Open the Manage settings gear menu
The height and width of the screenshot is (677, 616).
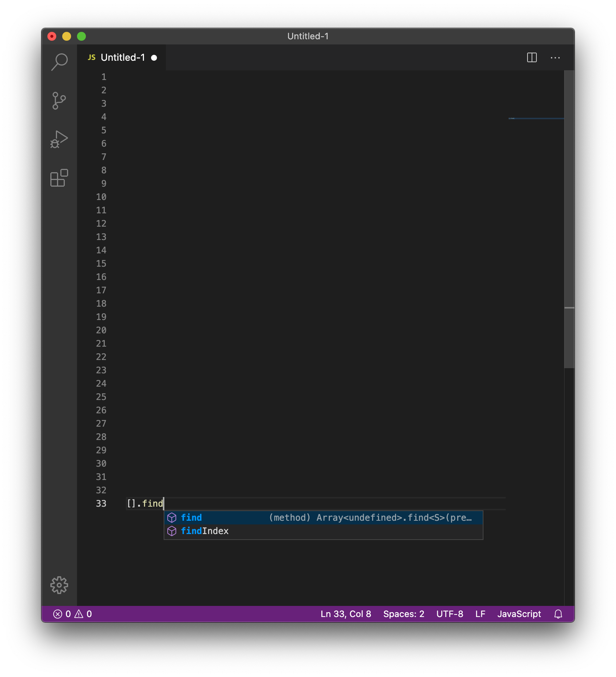[x=59, y=585]
